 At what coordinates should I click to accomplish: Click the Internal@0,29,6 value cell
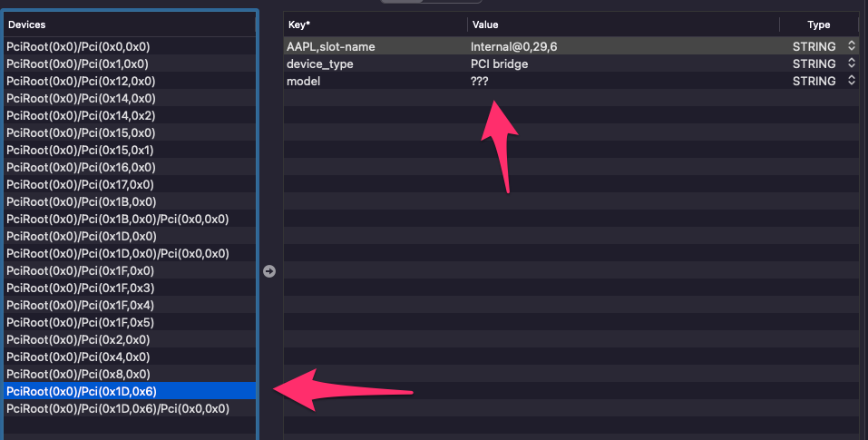(x=623, y=46)
